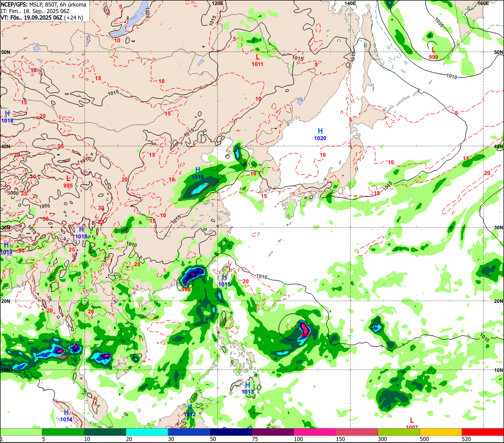Image resolution: width=504 pixels, height=443 pixels.
Task: Select the blue 30–50 legend swatch
Action: pos(189,432)
